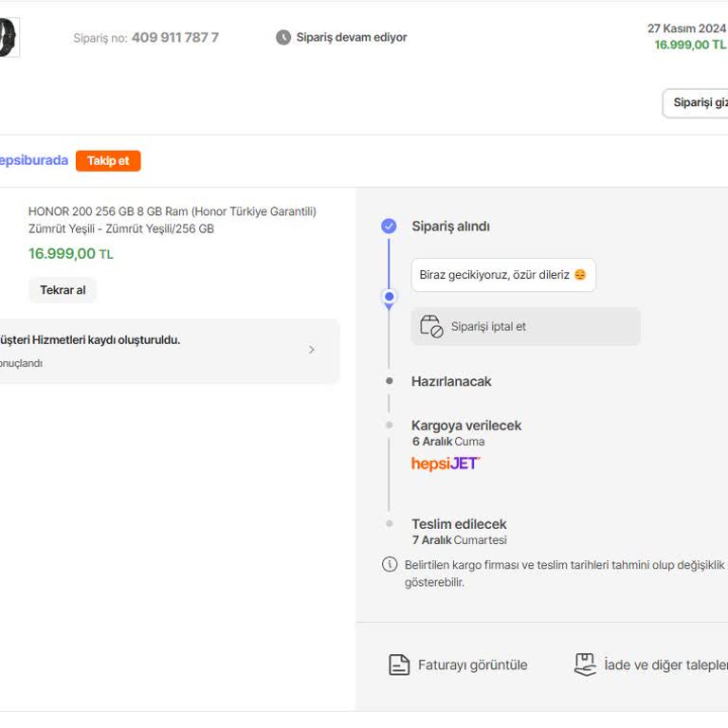Image resolution: width=728 pixels, height=728 pixels.
Task: Click the Sipariş alındı checkmark icon
Action: coord(389,227)
